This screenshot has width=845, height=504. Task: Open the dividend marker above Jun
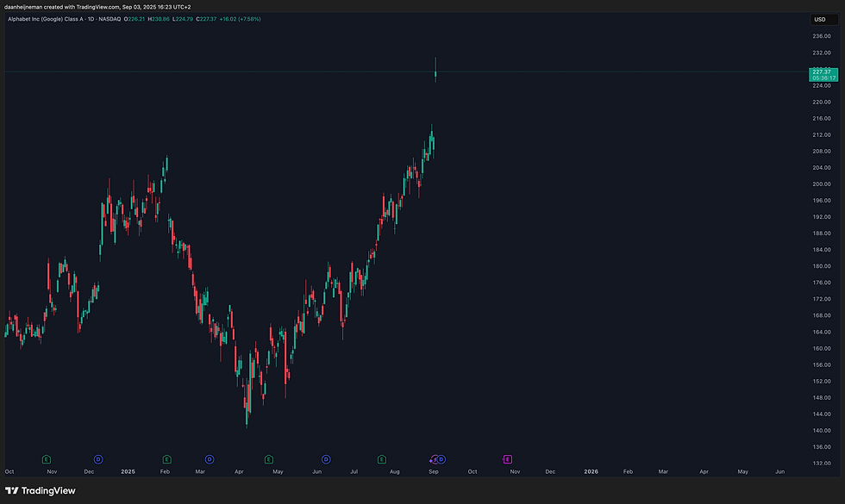click(x=326, y=459)
